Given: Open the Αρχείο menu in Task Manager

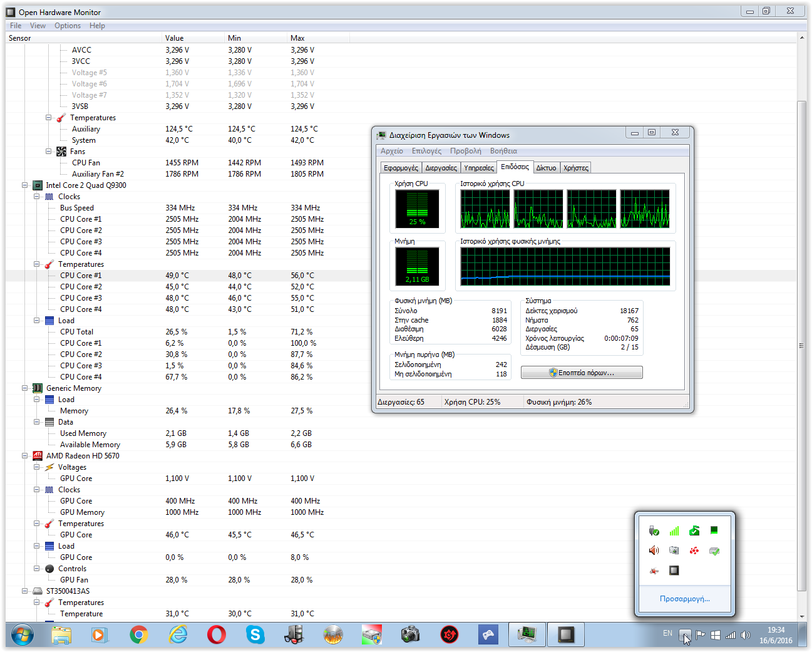Looking at the screenshot, I should [392, 151].
